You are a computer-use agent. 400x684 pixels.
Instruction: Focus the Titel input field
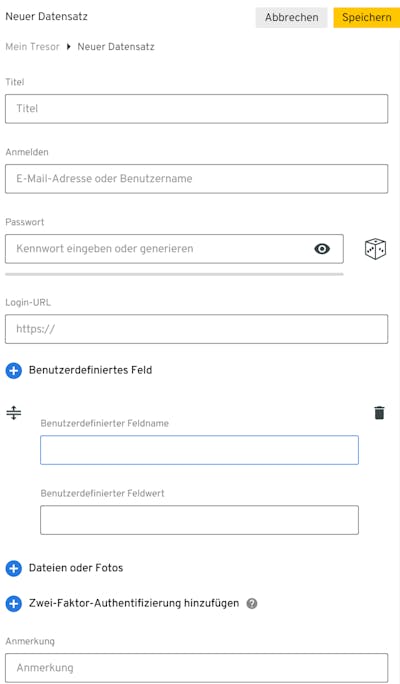196,109
